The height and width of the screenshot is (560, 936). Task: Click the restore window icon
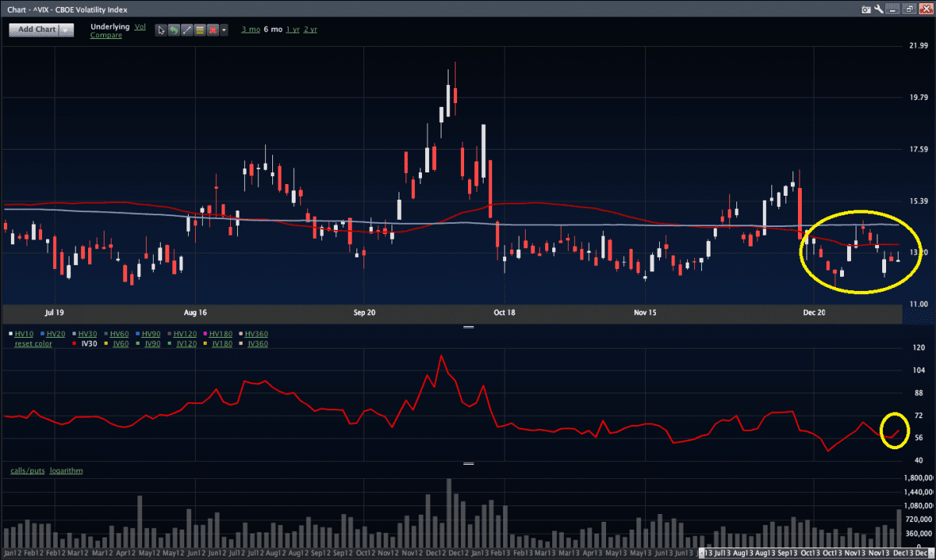pos(909,9)
